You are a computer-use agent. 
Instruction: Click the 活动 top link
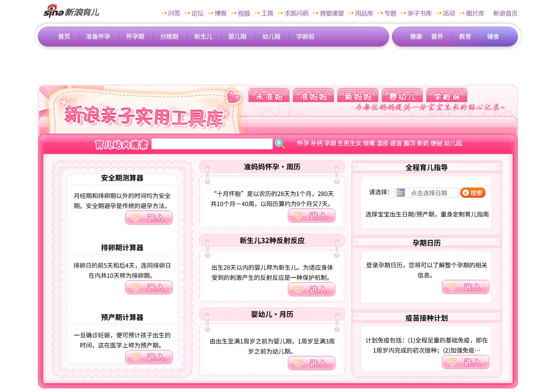[449, 13]
